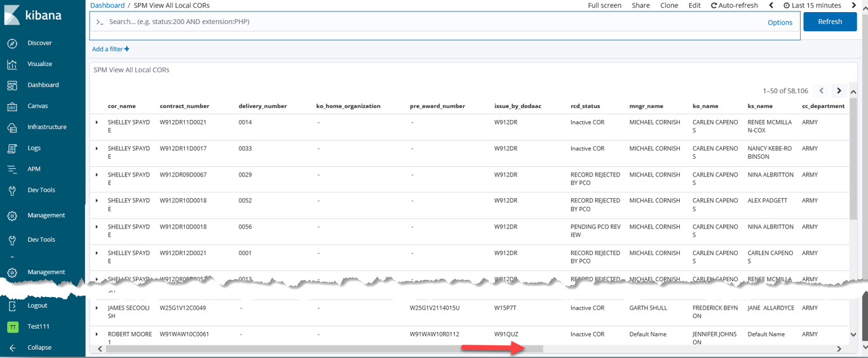Shift time range forward with right chevron
This screenshot has height=358, width=868.
click(x=854, y=5)
